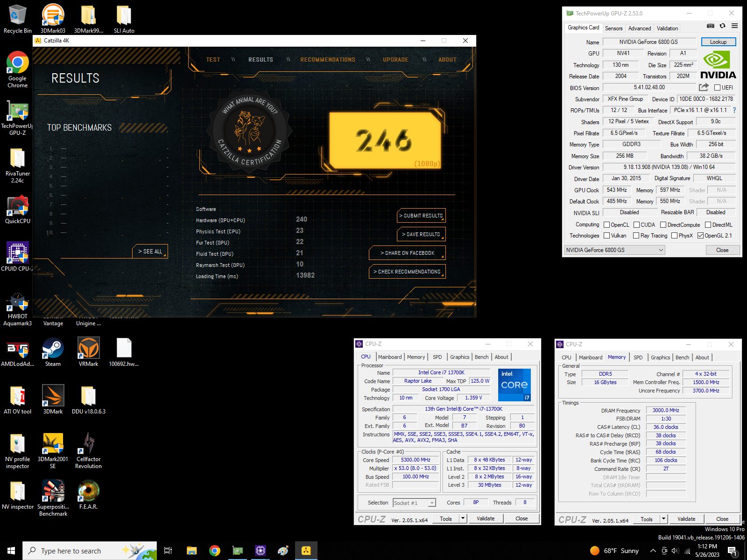
Task: Open the Mainboard tab in left CPU-Z
Action: pos(390,357)
